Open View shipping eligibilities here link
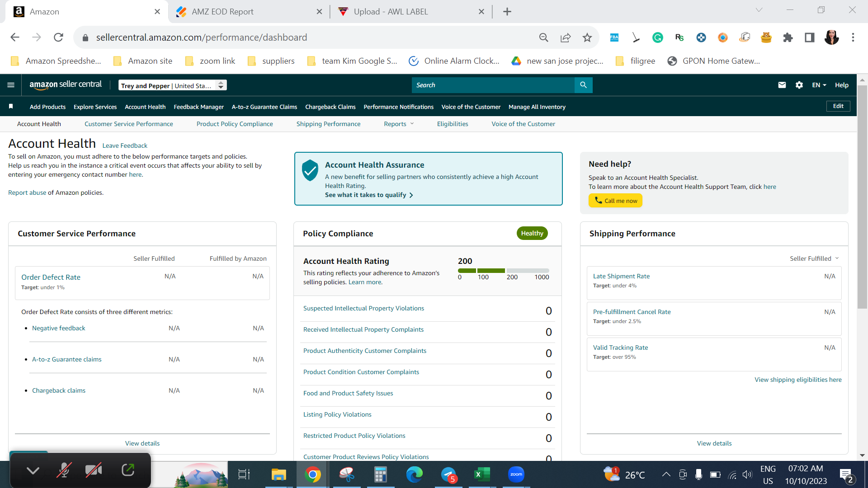 click(798, 380)
